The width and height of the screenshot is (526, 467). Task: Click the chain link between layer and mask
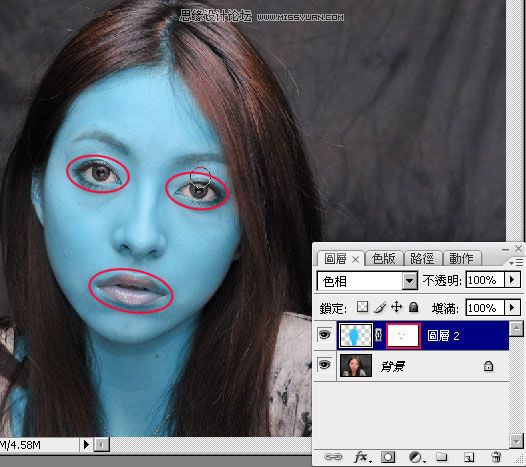tap(379, 335)
